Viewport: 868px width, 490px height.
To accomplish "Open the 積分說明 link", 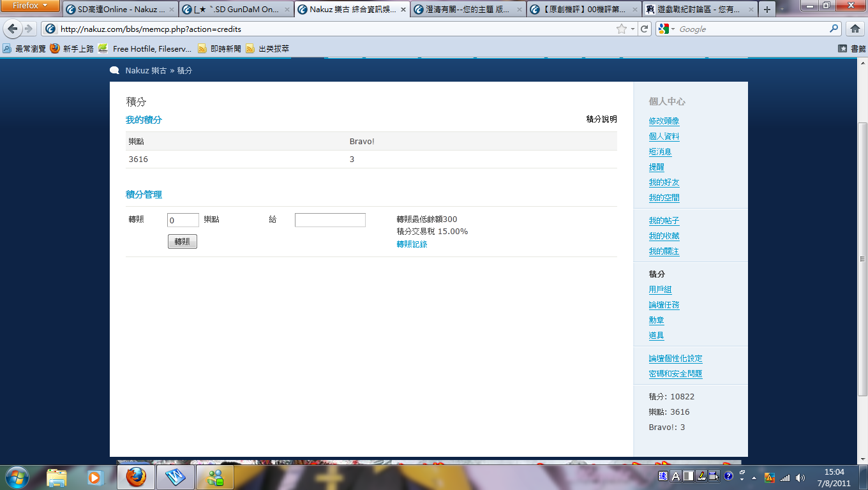I will (601, 119).
